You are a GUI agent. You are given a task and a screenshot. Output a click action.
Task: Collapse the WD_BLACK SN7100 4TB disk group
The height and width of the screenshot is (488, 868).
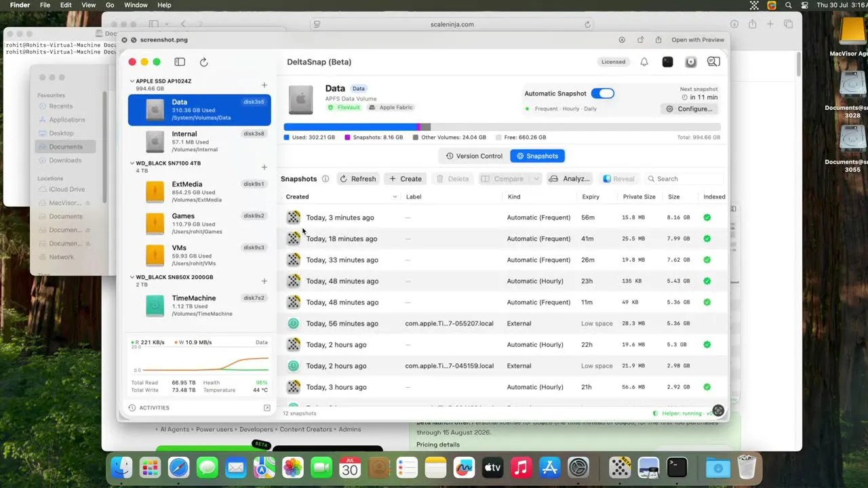point(132,163)
